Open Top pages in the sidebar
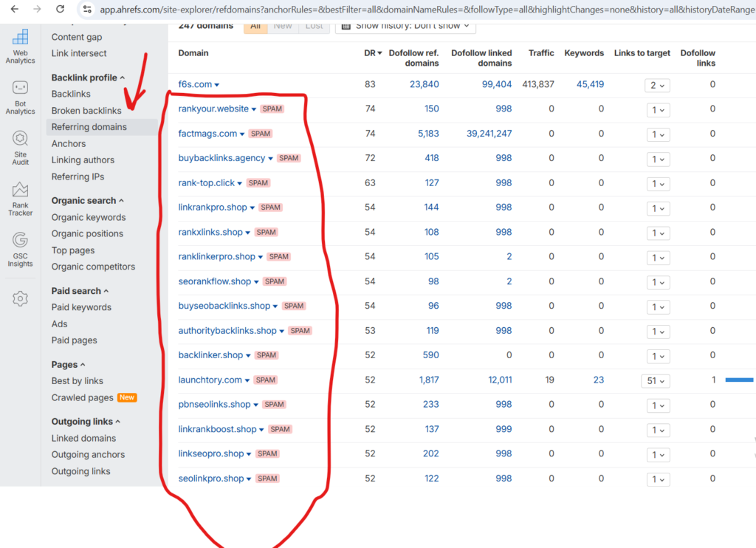 [73, 250]
